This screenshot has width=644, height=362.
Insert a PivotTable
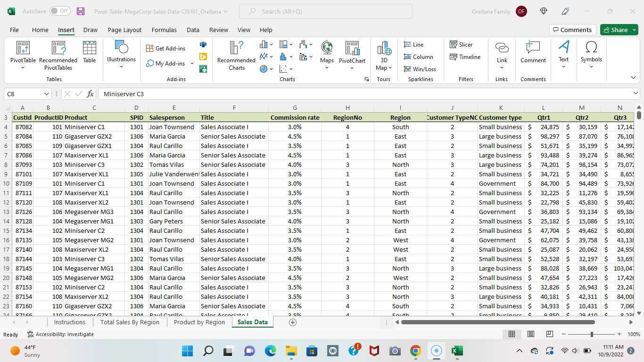[22, 53]
